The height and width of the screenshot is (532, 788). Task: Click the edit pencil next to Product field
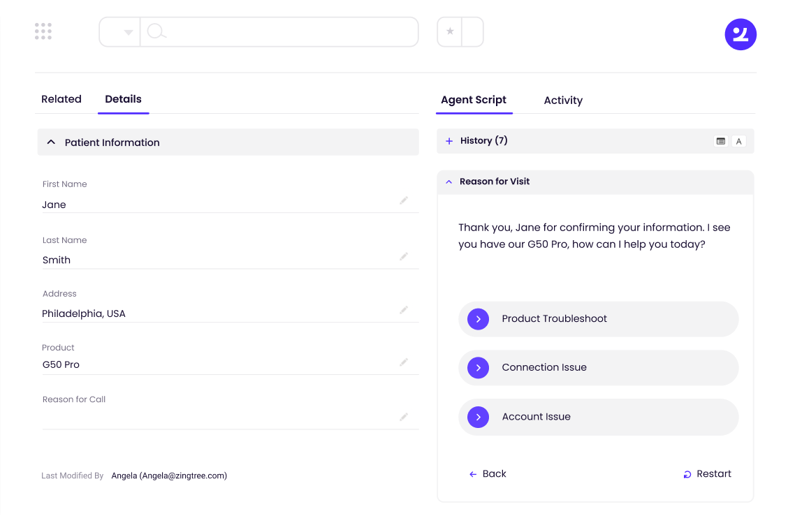coord(404,362)
